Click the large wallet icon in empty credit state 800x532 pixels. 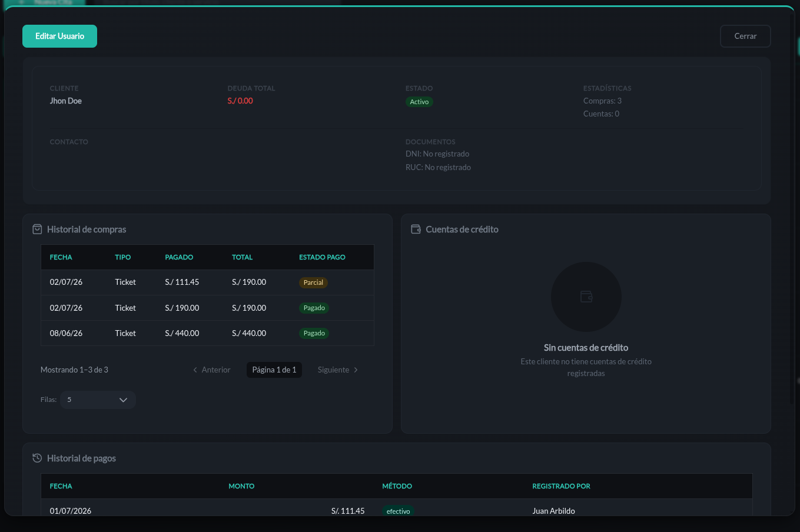pos(586,297)
